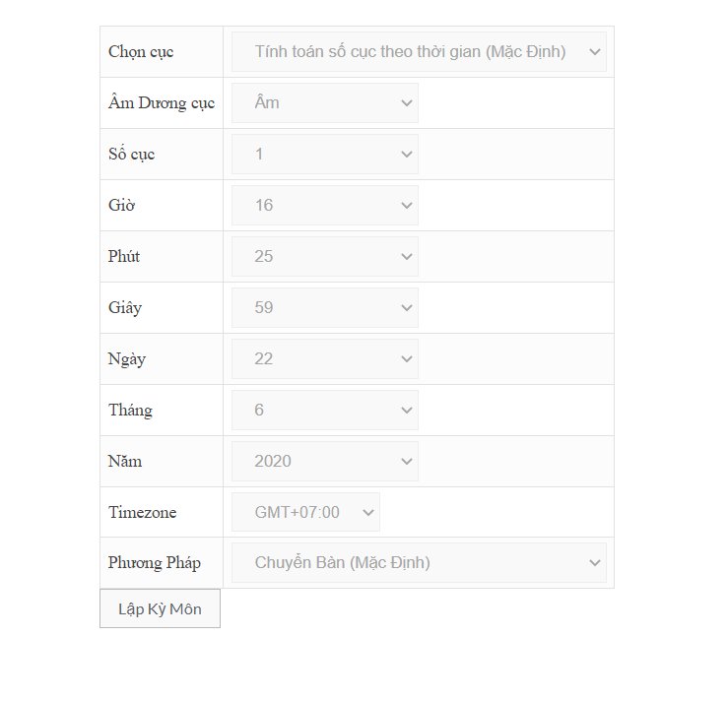Click chevron arrow beside hour 16
Screen dimensions: 728x701
tap(407, 205)
